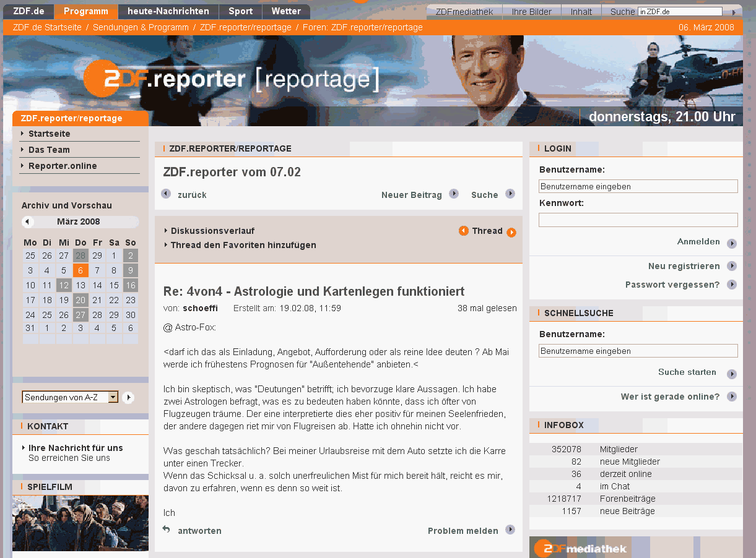Image resolution: width=756 pixels, height=558 pixels.
Task: Click the Problem melden arrow icon
Action: [x=510, y=530]
